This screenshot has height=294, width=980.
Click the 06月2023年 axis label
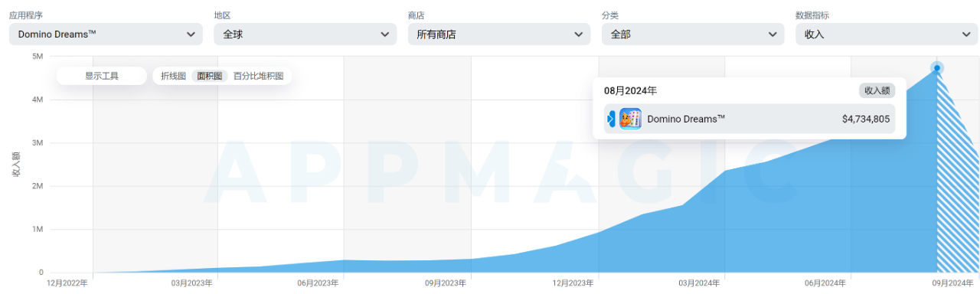click(318, 283)
